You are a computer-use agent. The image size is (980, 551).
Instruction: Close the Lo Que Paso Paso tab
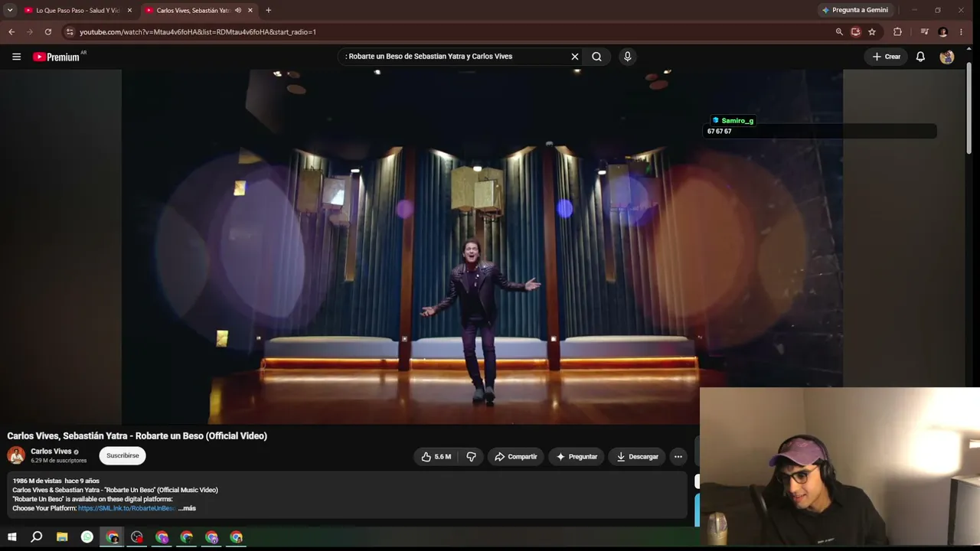tap(129, 11)
